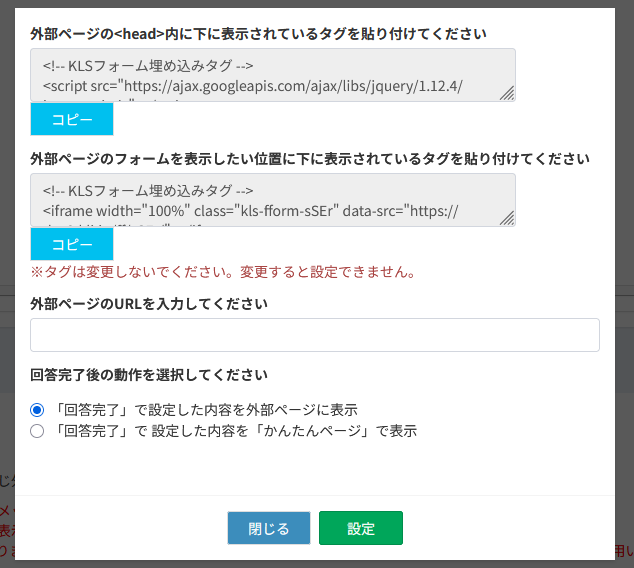Viewport: 634px width, 568px height.
Task: Grab resize handle of script tag textarea
Action: pos(507,93)
